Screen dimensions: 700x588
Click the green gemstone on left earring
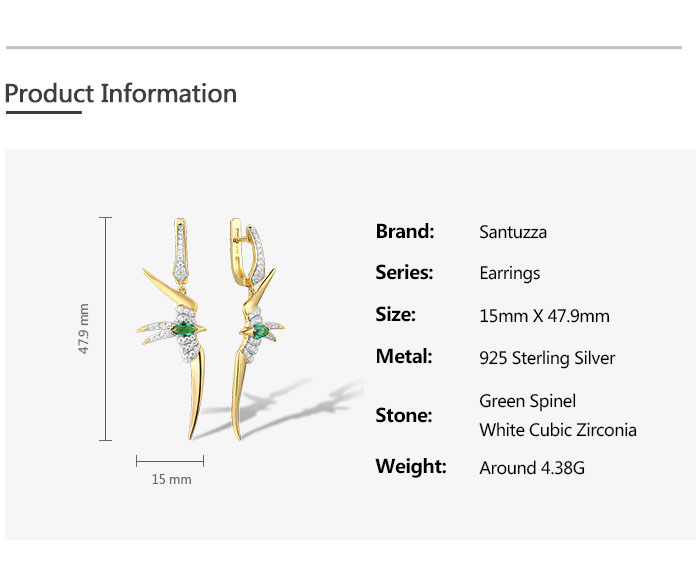[x=185, y=328]
